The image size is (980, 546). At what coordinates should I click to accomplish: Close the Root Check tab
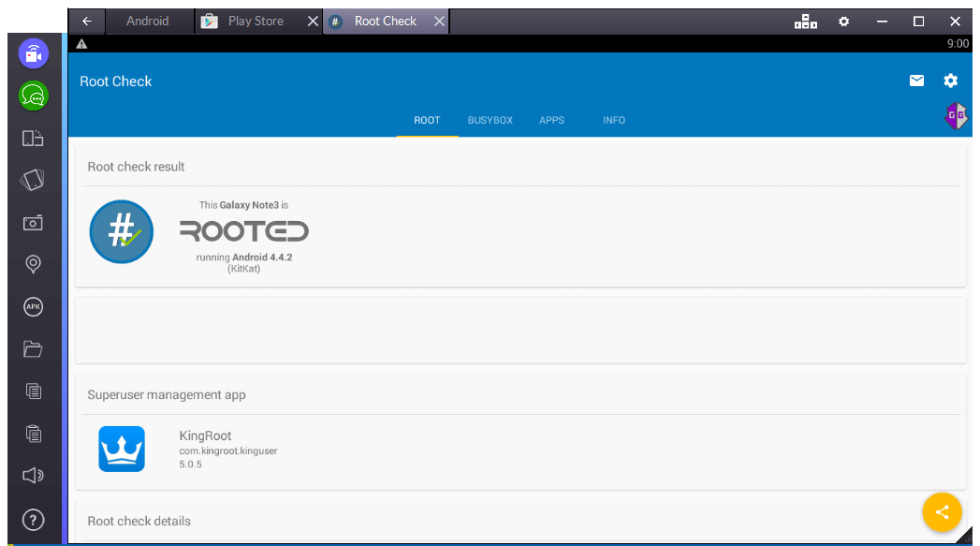[x=439, y=22]
